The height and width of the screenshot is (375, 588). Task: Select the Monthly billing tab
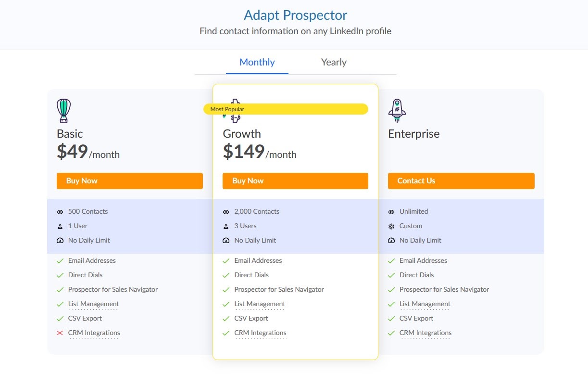(x=257, y=62)
